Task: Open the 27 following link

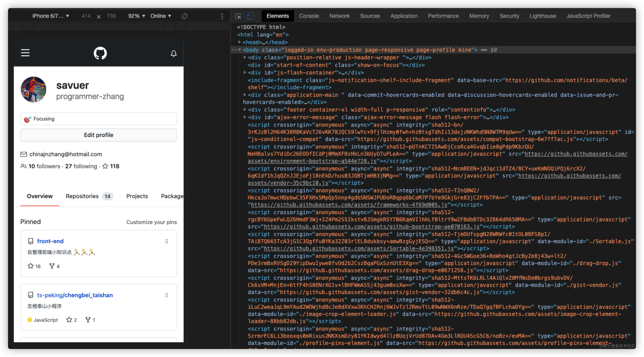Action: 81,166
